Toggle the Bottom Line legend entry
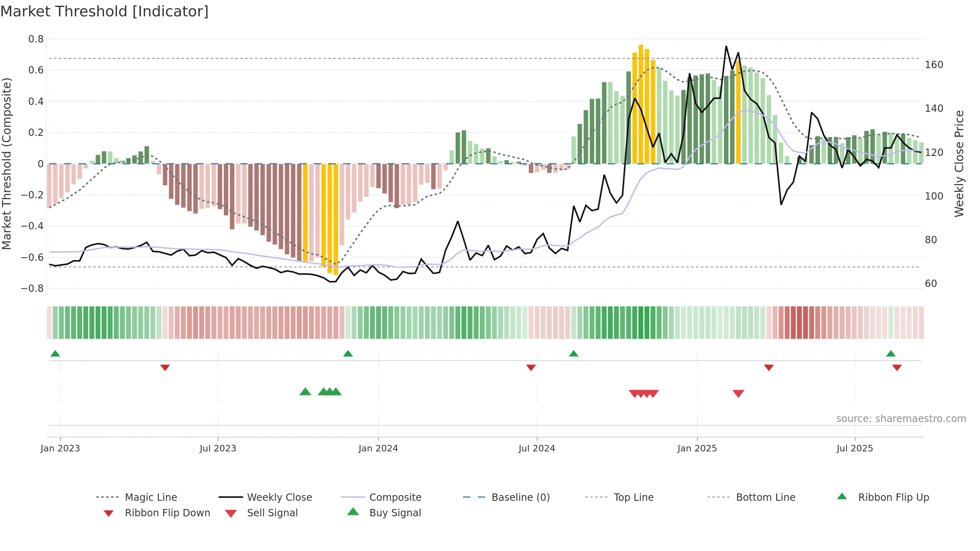The height and width of the screenshot is (551, 980). click(751, 497)
